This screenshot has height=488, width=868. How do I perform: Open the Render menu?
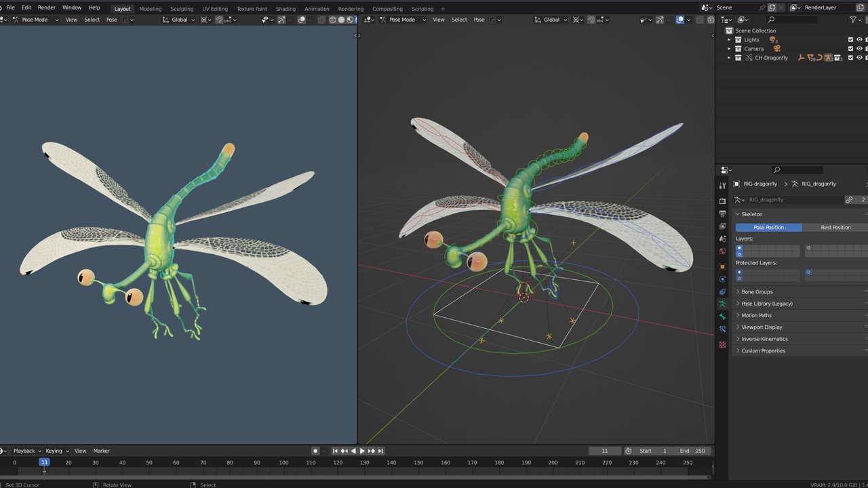(x=46, y=7)
